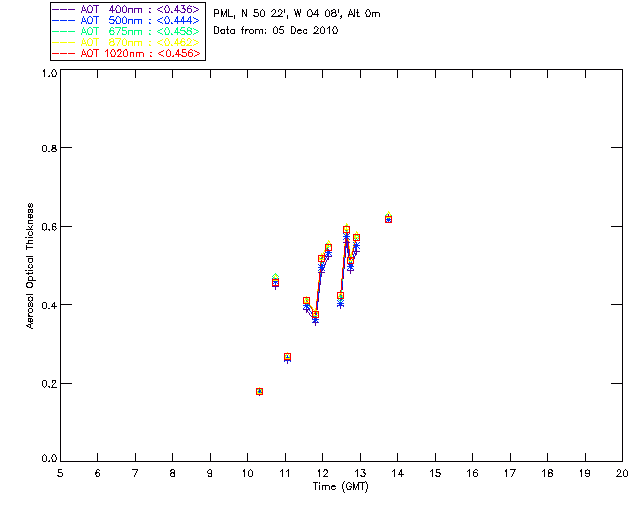
Task: Click the data point near 0.62 at 13.8 GMT
Action: 388,218
